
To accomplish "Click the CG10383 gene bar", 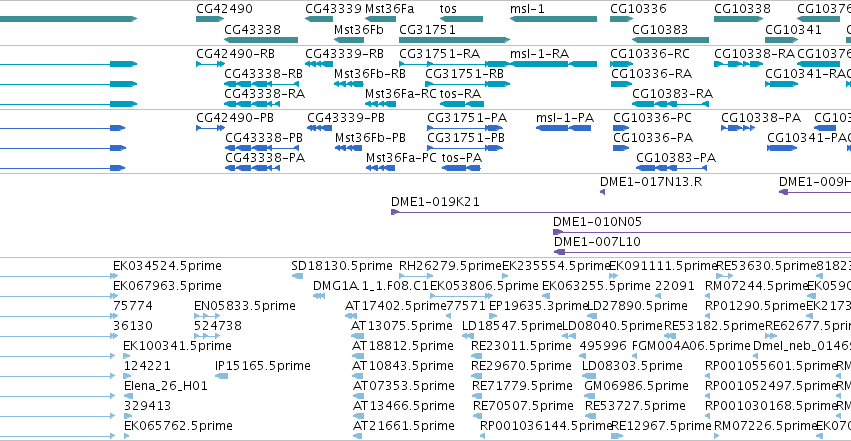I will pos(671,40).
